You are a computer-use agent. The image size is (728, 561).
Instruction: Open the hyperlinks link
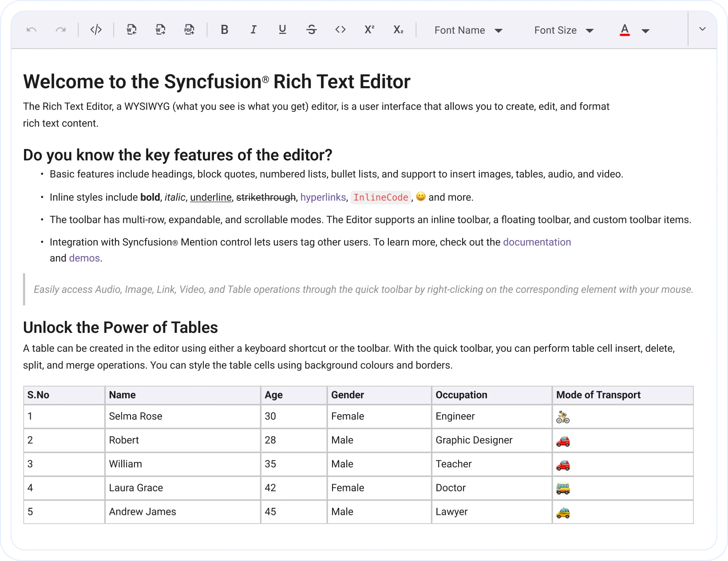tap(323, 197)
